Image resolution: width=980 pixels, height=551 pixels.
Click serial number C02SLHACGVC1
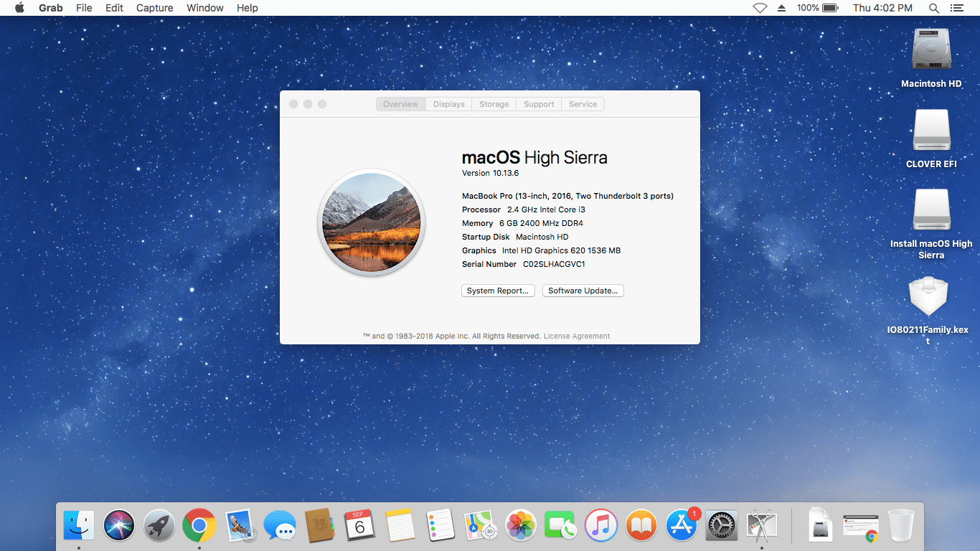(x=554, y=264)
